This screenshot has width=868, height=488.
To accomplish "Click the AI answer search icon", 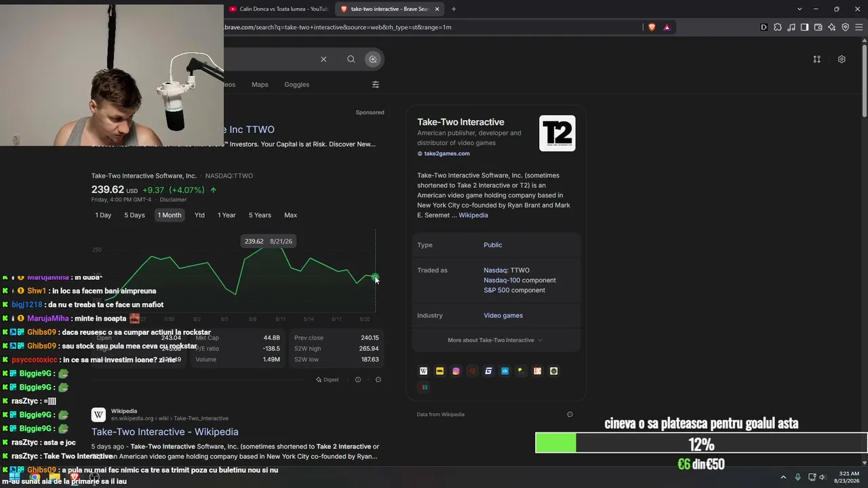I will click(372, 59).
